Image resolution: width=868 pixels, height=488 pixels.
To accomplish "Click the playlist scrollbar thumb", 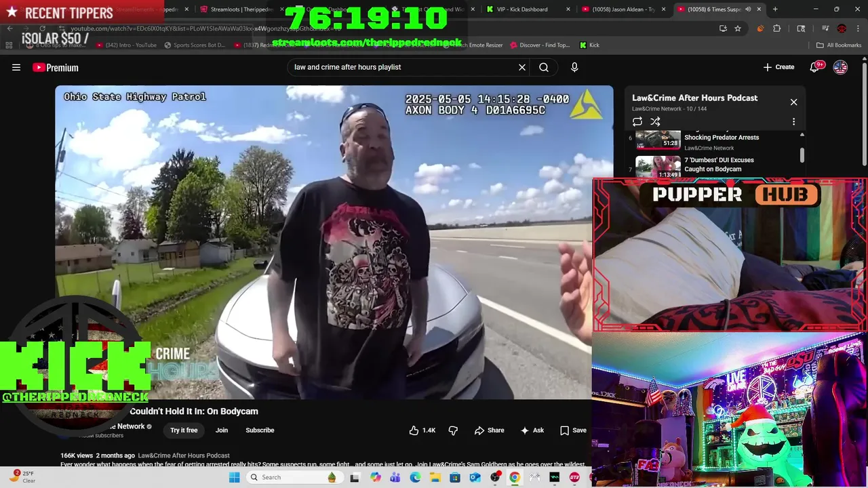I will (x=802, y=155).
